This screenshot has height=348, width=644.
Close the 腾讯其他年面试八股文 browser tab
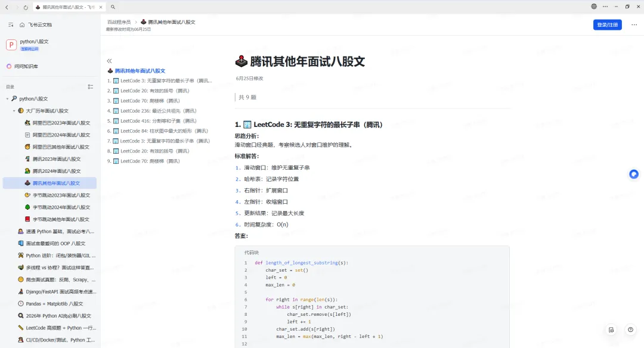101,7
